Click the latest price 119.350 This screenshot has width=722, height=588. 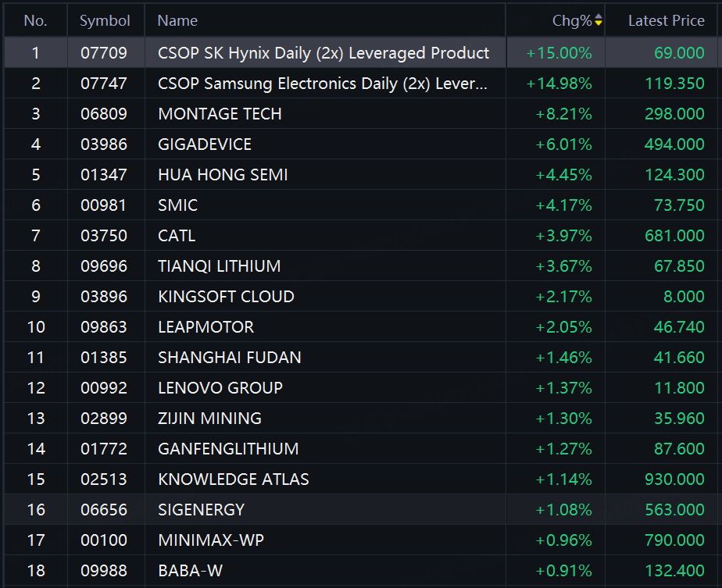674,84
